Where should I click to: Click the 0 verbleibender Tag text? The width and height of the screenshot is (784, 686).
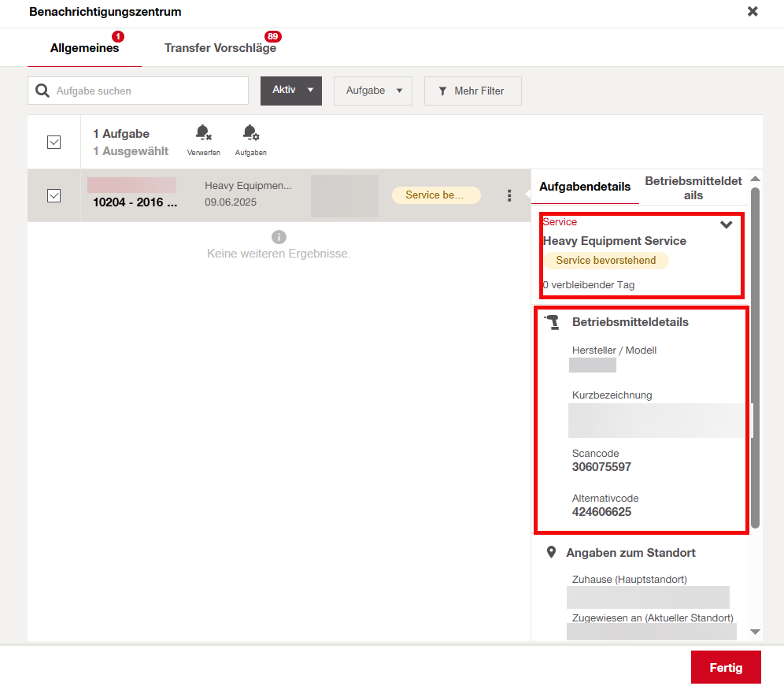[x=589, y=284]
